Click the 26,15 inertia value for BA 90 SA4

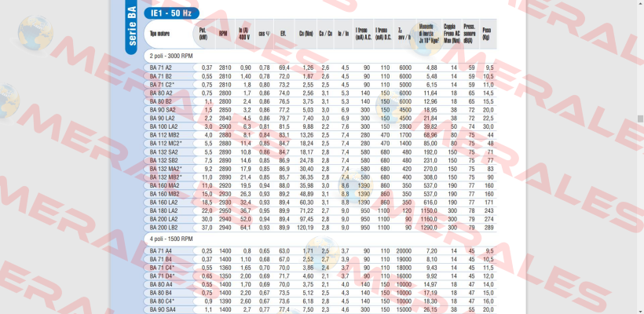click(431, 310)
